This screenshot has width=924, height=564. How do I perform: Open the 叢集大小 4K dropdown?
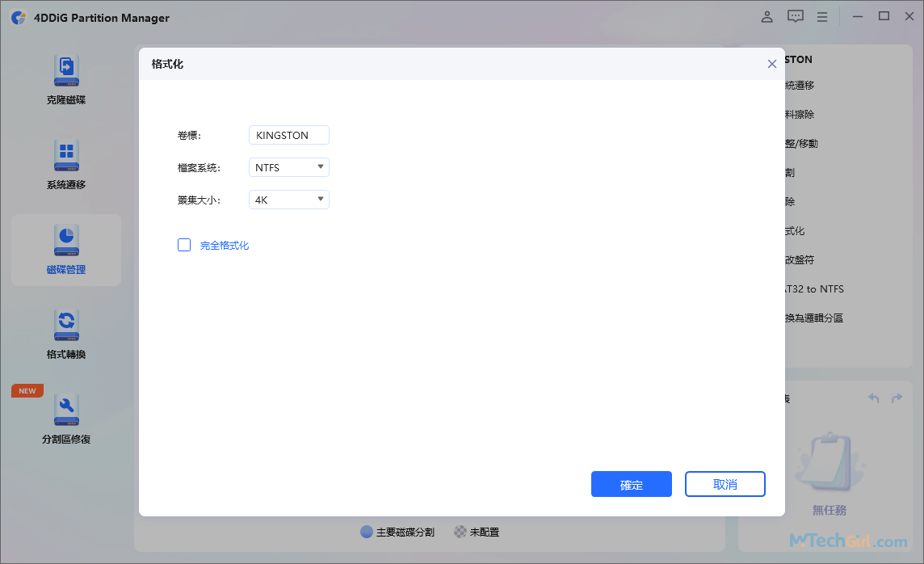tap(288, 199)
